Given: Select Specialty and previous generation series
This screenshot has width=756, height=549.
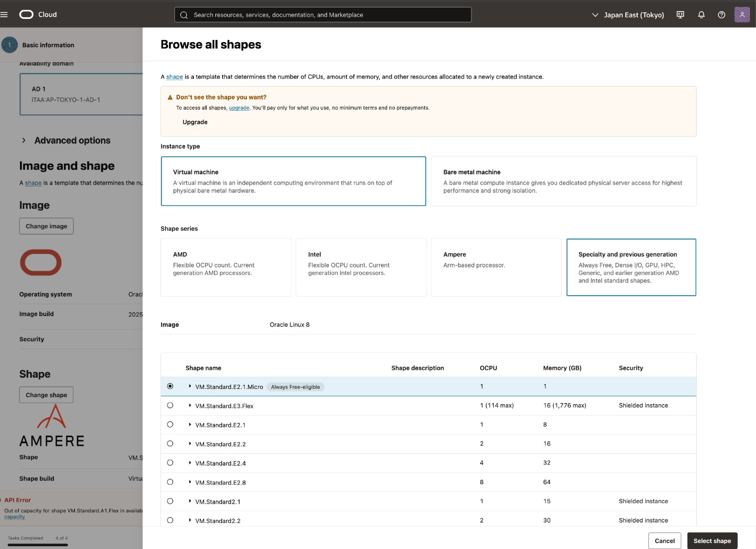Looking at the screenshot, I should [631, 267].
